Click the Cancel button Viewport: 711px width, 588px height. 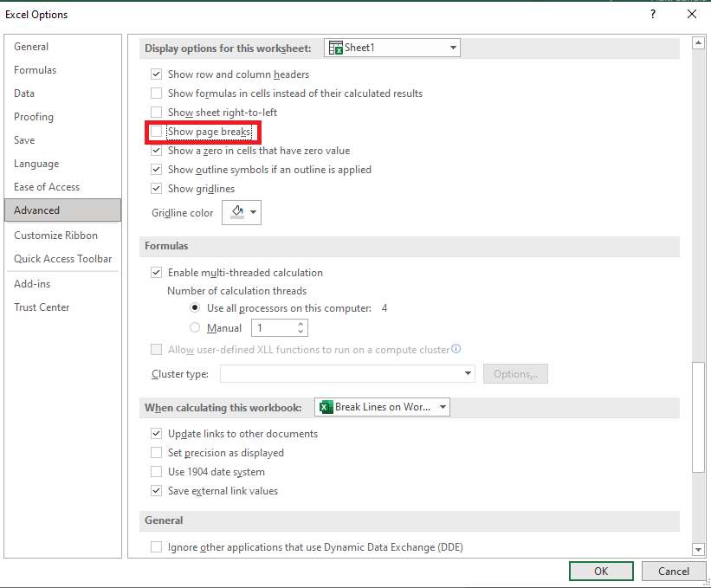point(674,572)
